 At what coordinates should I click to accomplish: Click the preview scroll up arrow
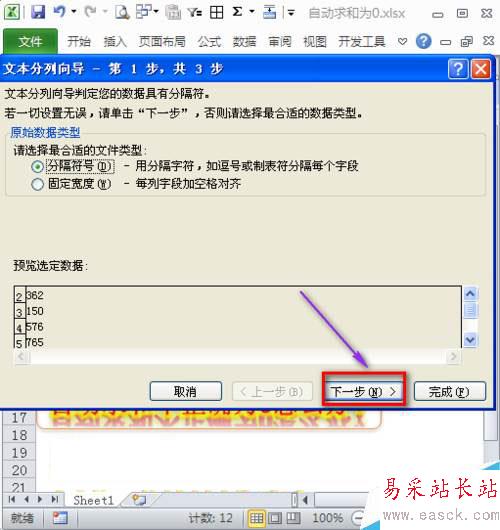point(470,293)
